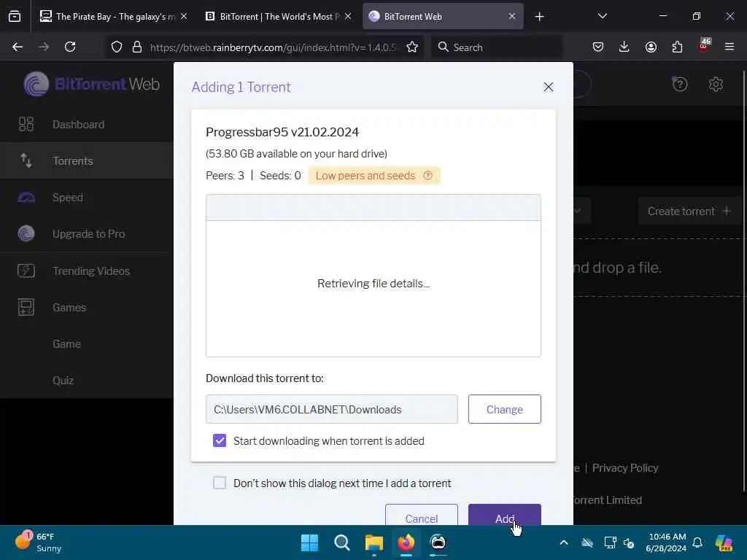Show hidden system tray icons
Screen dimensions: 747x560
pyautogui.click(x=564, y=542)
